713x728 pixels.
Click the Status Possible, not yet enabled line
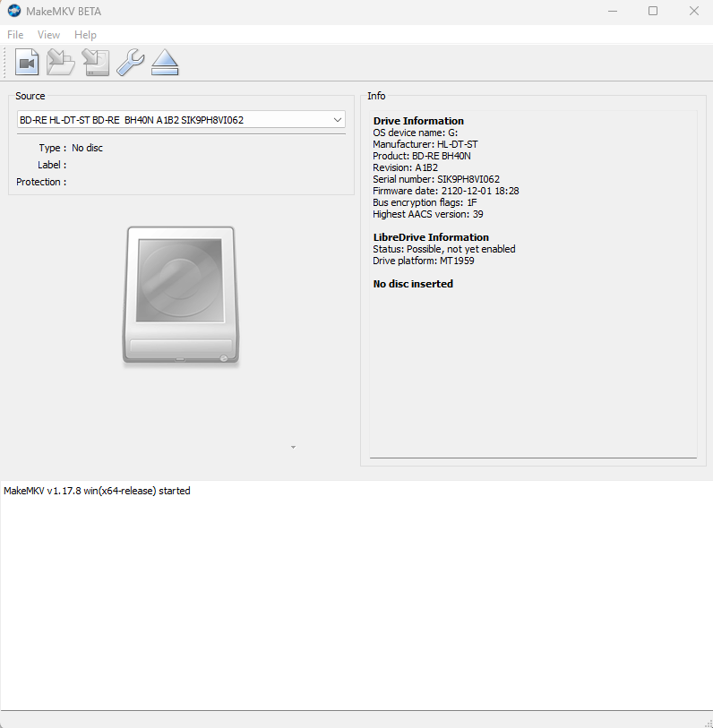pyautogui.click(x=444, y=249)
